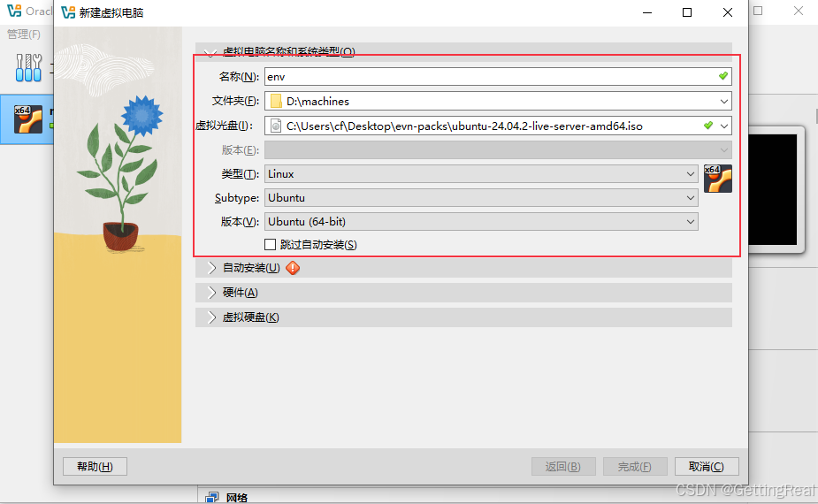Toggle the skip unattended installation checkbox
The height and width of the screenshot is (504, 818).
271,245
